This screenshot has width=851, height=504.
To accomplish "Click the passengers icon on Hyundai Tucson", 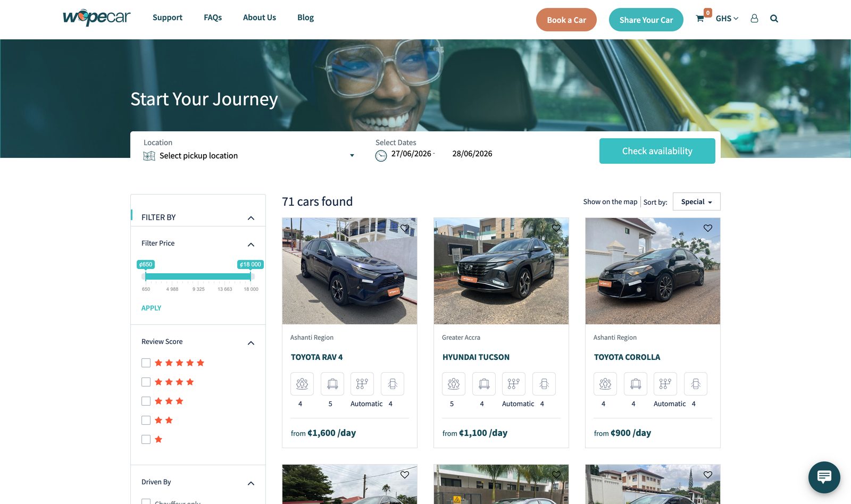I will point(454,384).
